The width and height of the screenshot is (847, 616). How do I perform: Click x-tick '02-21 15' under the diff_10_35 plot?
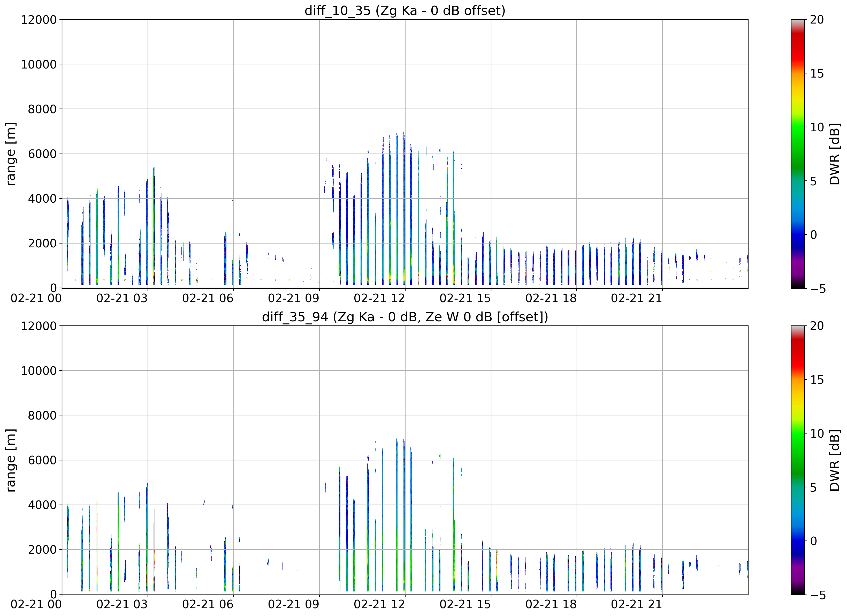click(465, 299)
